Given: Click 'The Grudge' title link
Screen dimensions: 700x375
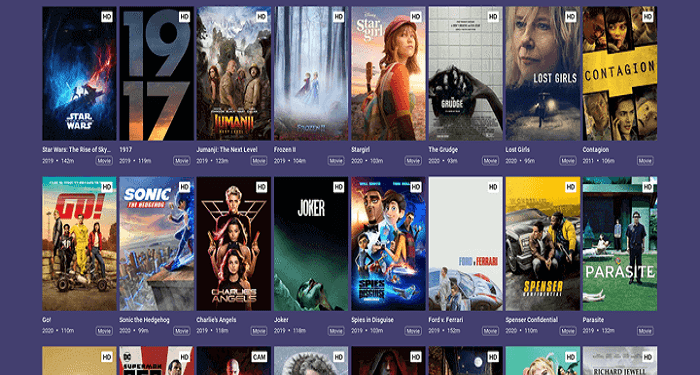Looking at the screenshot, I should [x=443, y=150].
